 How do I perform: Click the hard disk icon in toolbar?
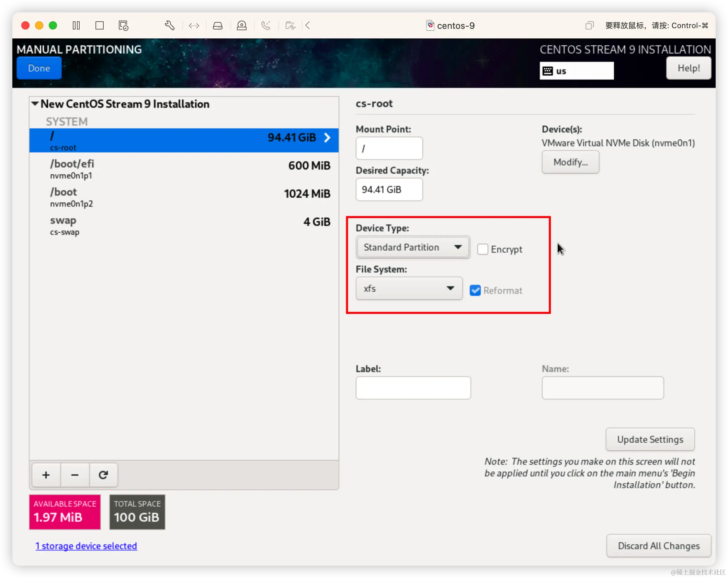218,25
